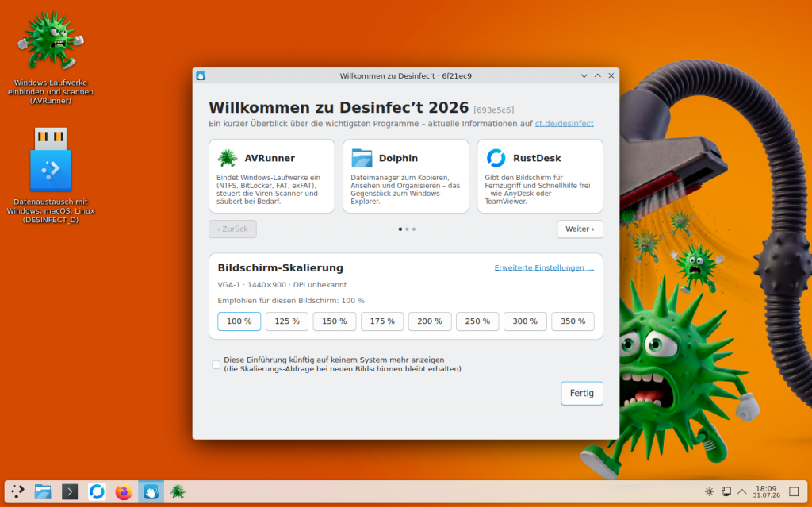This screenshot has width=812, height=508.
Task: Jump to the second page dot indicator
Action: pyautogui.click(x=407, y=229)
